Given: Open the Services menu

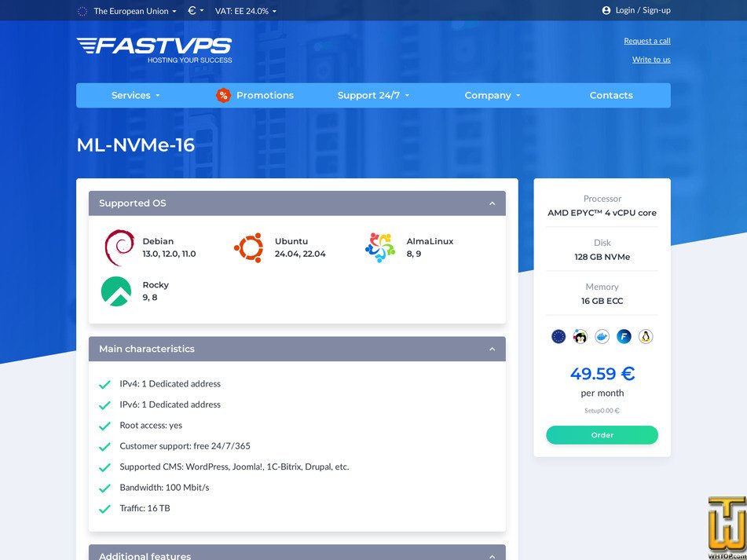Looking at the screenshot, I should (136, 95).
